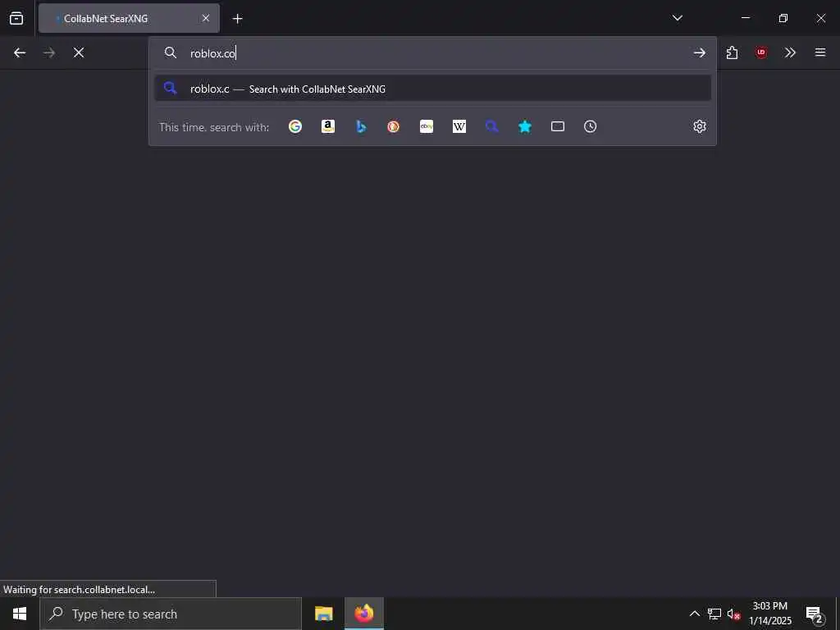Search this time with CollabNet SearXNG icon
Viewport: 840px width, 630px height.
492,126
